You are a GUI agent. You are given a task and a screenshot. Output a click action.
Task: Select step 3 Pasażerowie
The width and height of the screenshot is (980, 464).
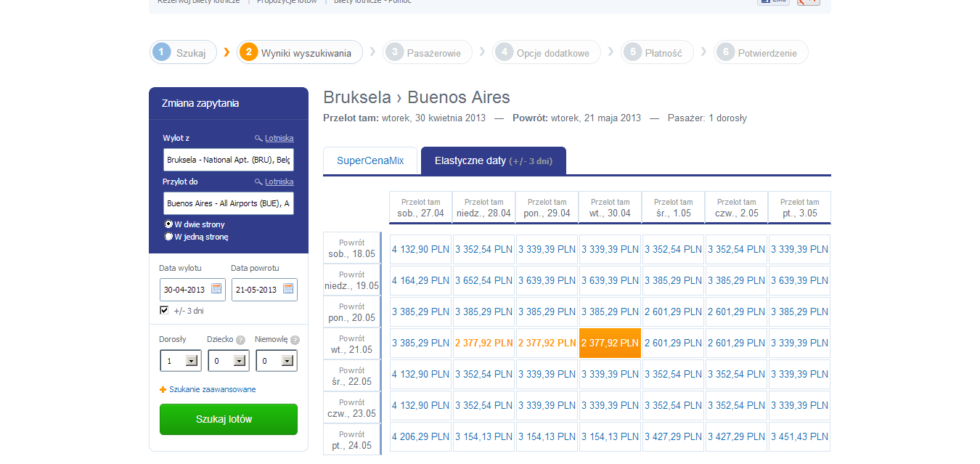pos(428,52)
